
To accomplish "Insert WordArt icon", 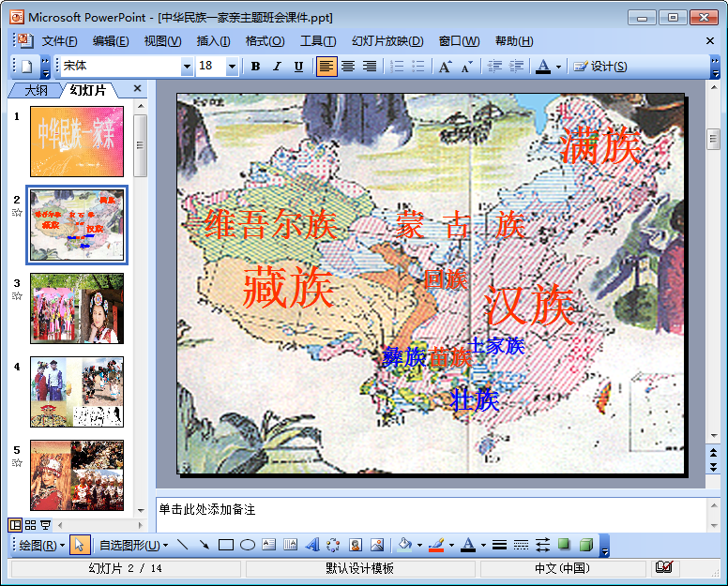I will 312,545.
